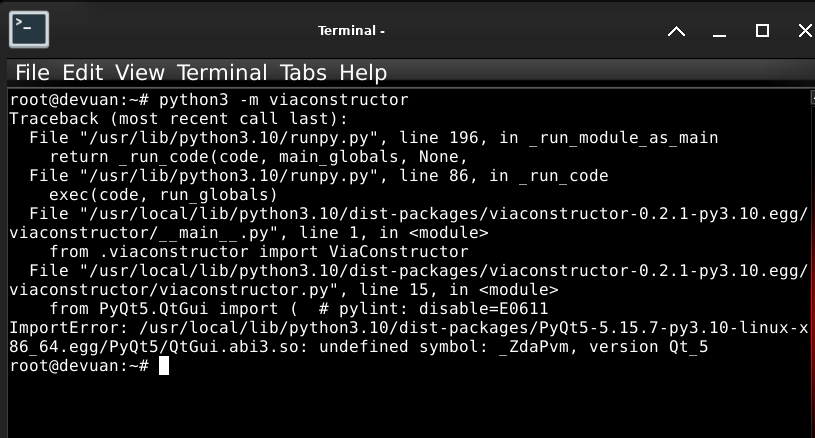Open the File menu

(32, 73)
